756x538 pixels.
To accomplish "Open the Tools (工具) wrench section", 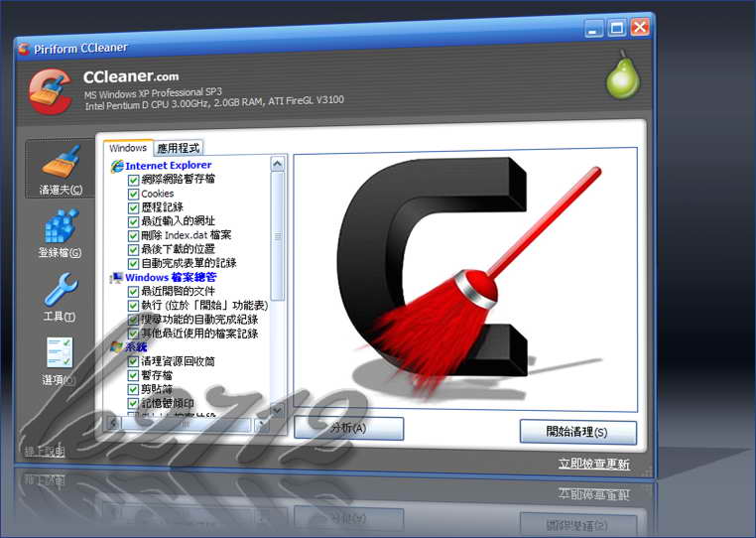I will 60,296.
